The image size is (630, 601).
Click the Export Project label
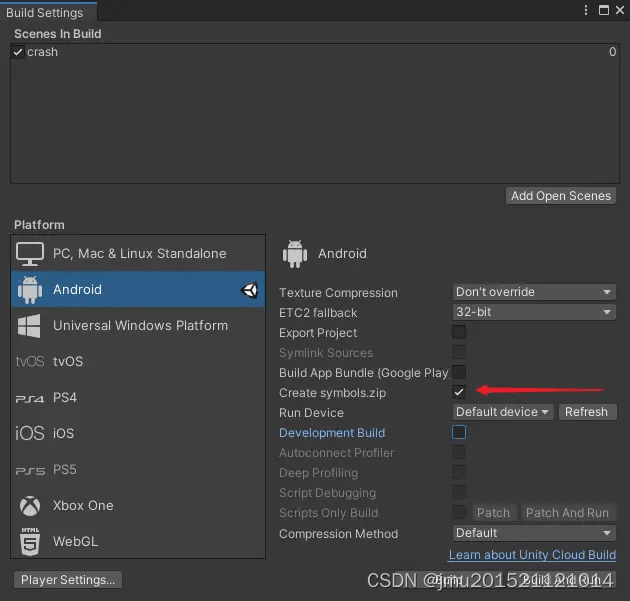[x=318, y=333]
